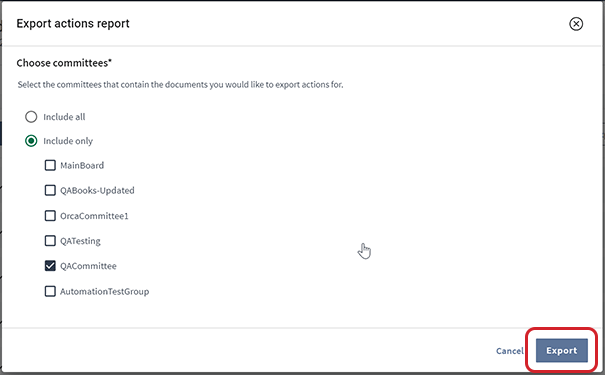
Task: Click the MainBoard committee name
Action: tap(82, 166)
